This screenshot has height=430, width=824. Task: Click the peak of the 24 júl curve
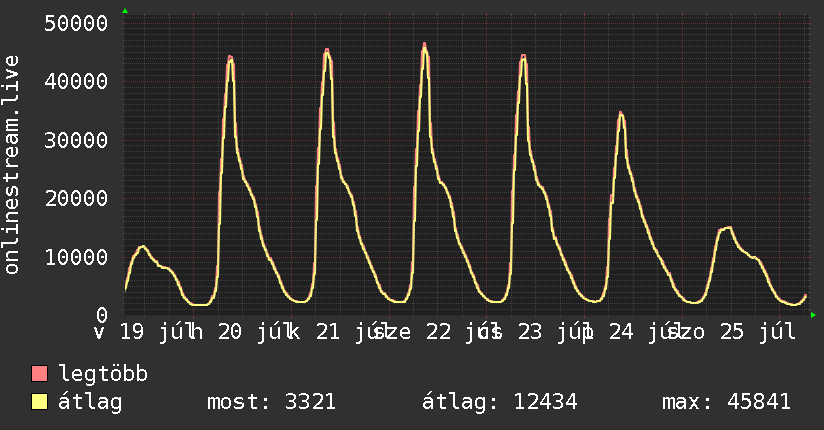621,114
